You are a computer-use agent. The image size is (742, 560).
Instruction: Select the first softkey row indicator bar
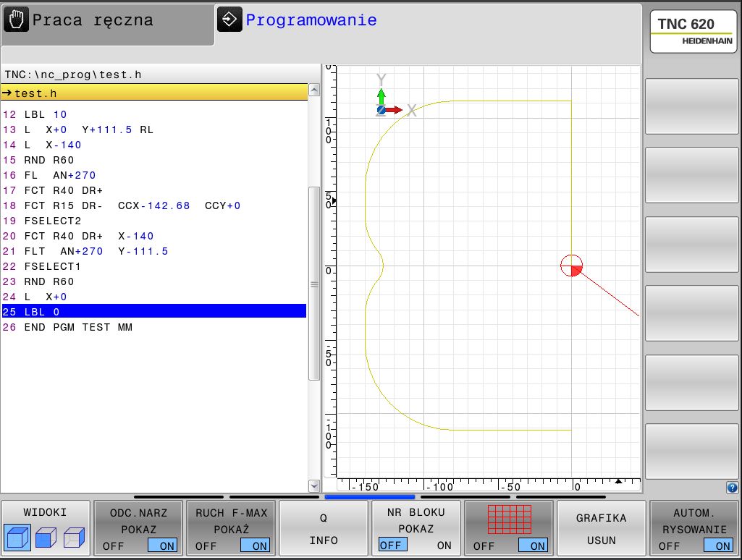(x=178, y=497)
